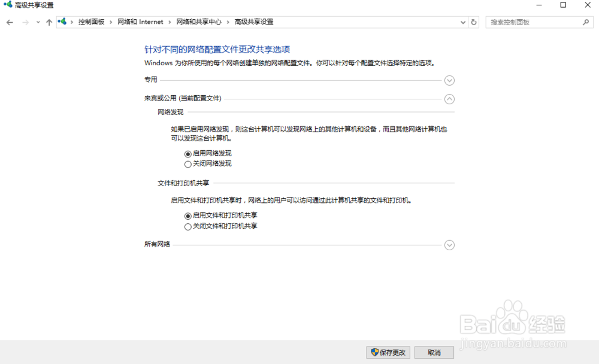Click the network icon in the address bar
599x364 pixels.
(x=63, y=22)
